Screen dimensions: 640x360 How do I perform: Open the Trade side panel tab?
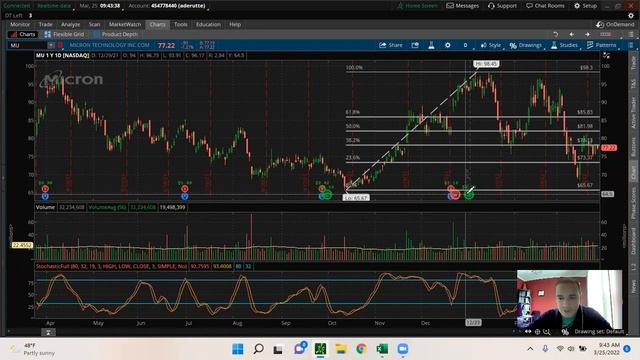[x=634, y=62]
